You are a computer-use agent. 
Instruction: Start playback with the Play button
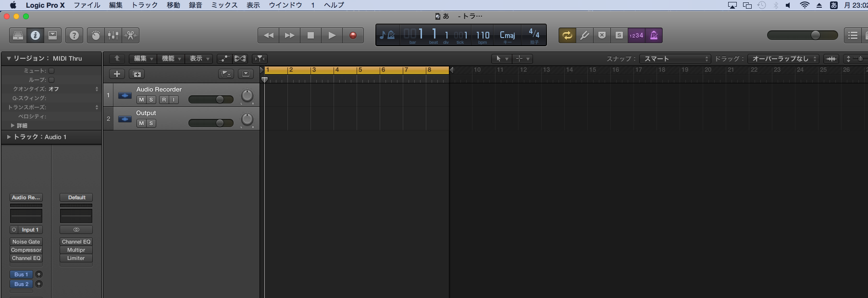pos(332,35)
